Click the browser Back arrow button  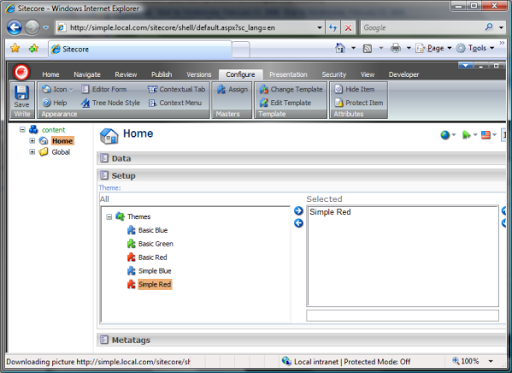[14, 27]
